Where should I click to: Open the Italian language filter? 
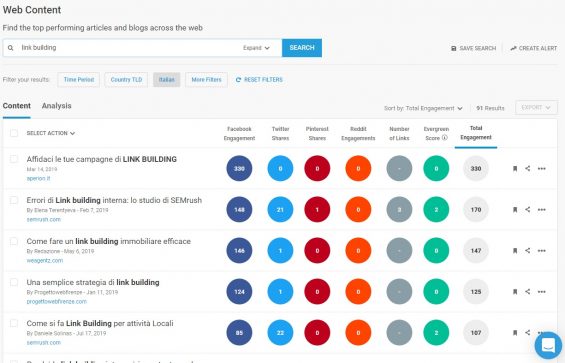166,80
